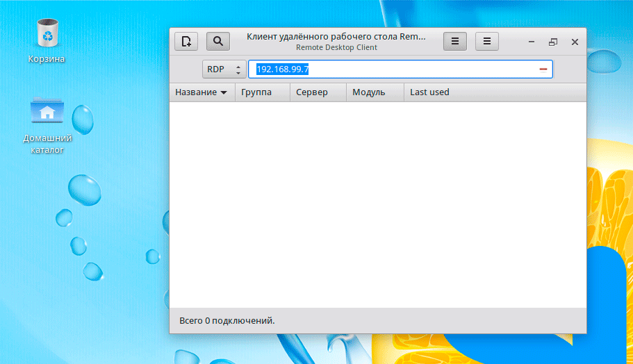Screen dimensions: 633x364
Task: Open the Домашний каталог folder
Action: [47, 113]
